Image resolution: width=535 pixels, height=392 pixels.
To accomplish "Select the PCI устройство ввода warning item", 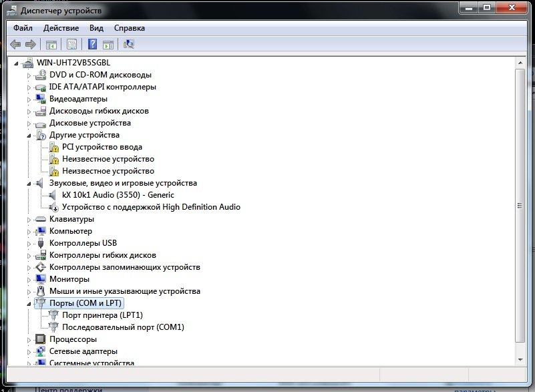I will (102, 147).
